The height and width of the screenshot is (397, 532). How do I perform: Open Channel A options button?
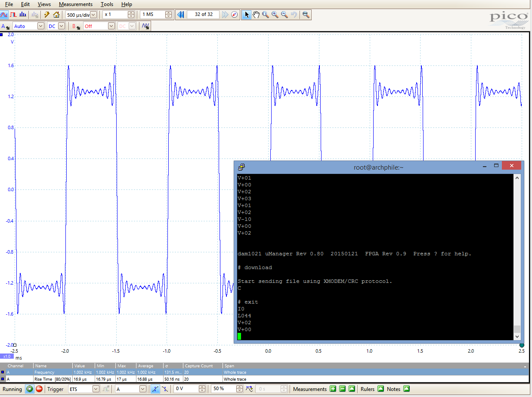click(6, 26)
